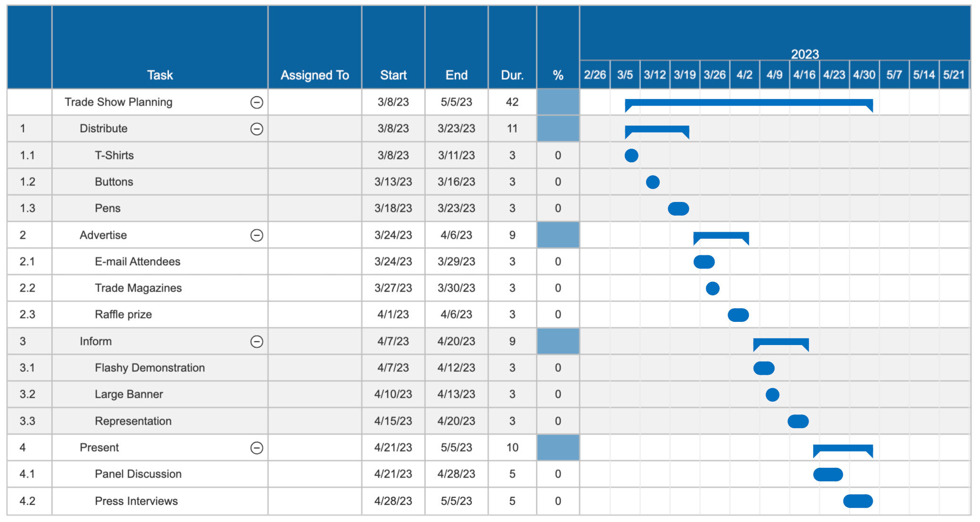Click the blue progress cell for Advertise

(557, 235)
